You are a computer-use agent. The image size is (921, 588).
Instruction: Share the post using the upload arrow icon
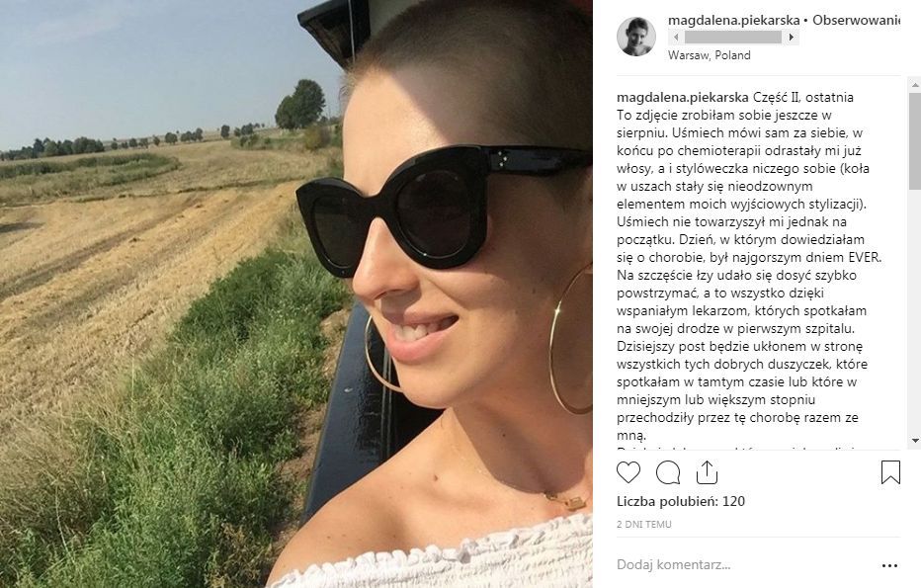click(707, 472)
